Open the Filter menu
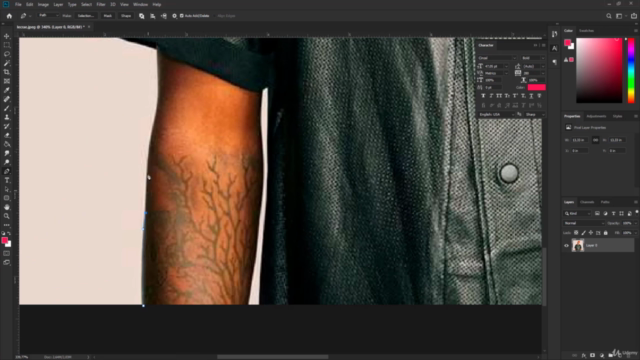The height and width of the screenshot is (360, 640). (x=101, y=4)
